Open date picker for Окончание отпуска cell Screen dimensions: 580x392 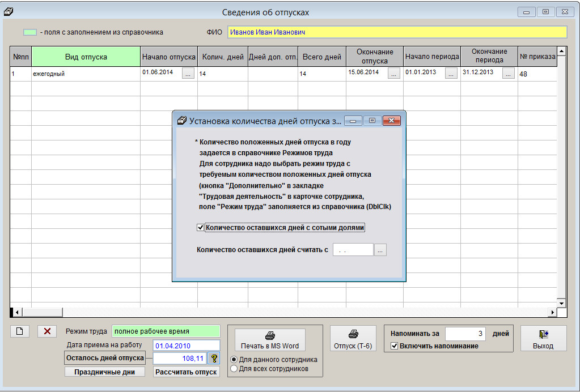pos(393,74)
